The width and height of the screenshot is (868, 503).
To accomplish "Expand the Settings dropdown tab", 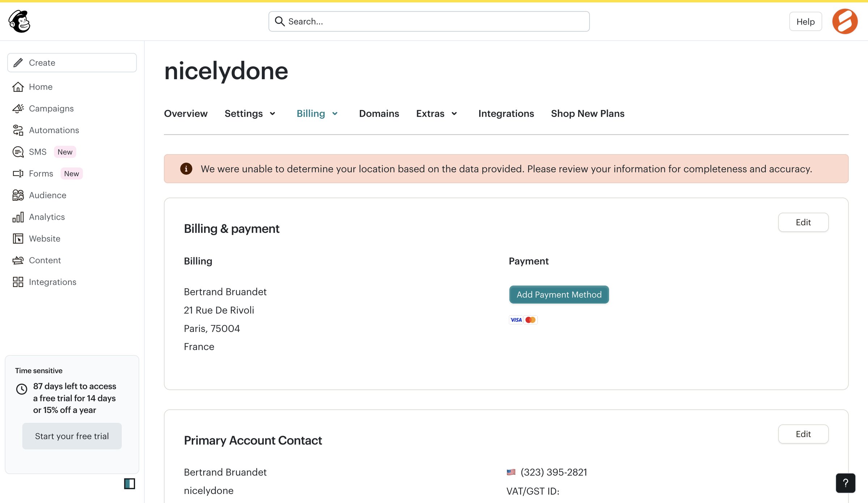I will 250,114.
